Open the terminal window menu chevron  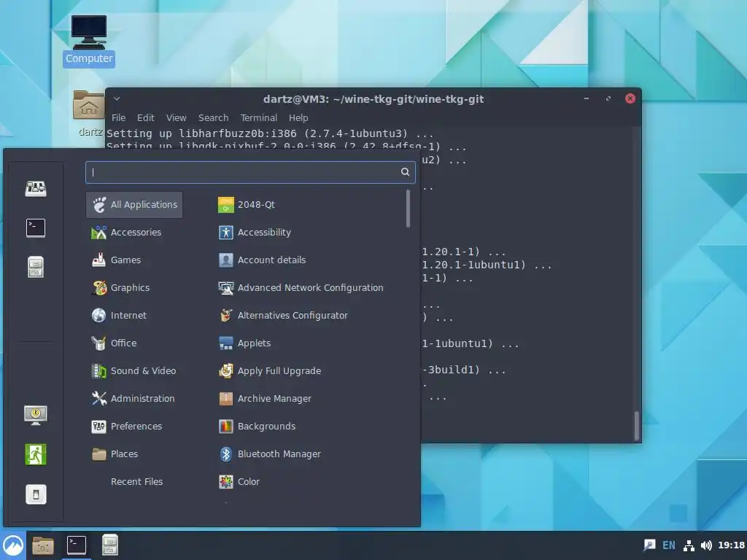(x=117, y=98)
